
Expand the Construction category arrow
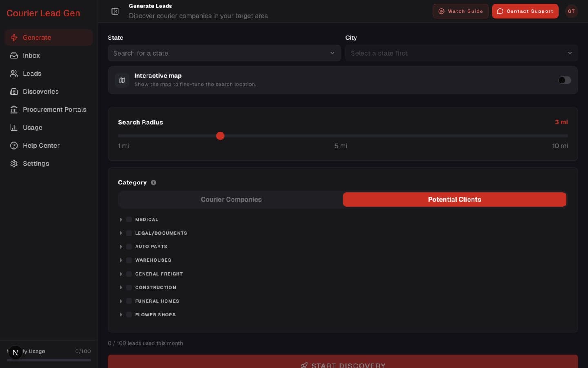click(121, 287)
